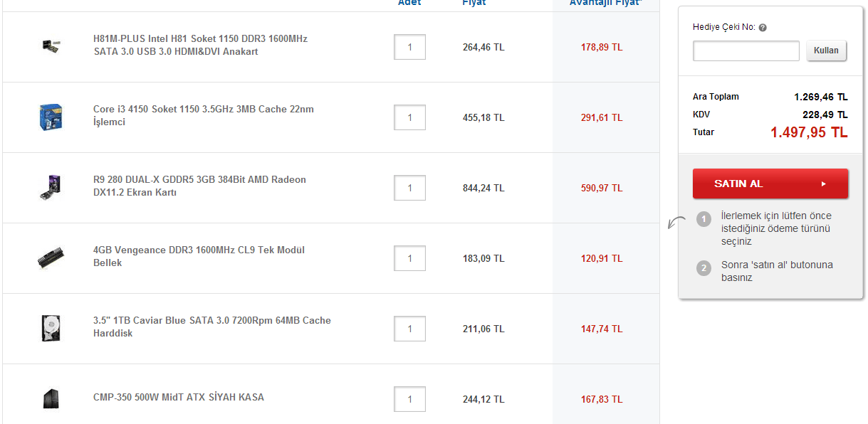Select the Caviar Blue hard disk image
Screen dimensions: 868x424
coord(51,328)
